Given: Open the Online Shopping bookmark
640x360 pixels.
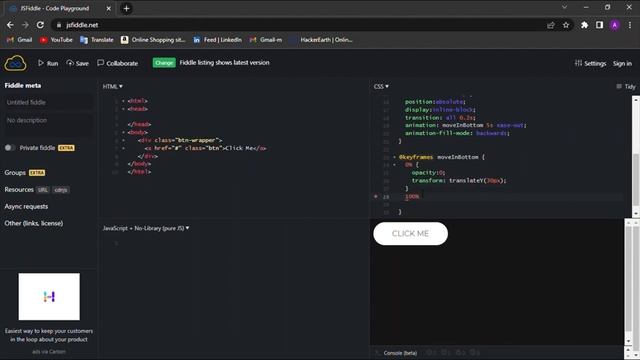Looking at the screenshot, I should [153, 40].
